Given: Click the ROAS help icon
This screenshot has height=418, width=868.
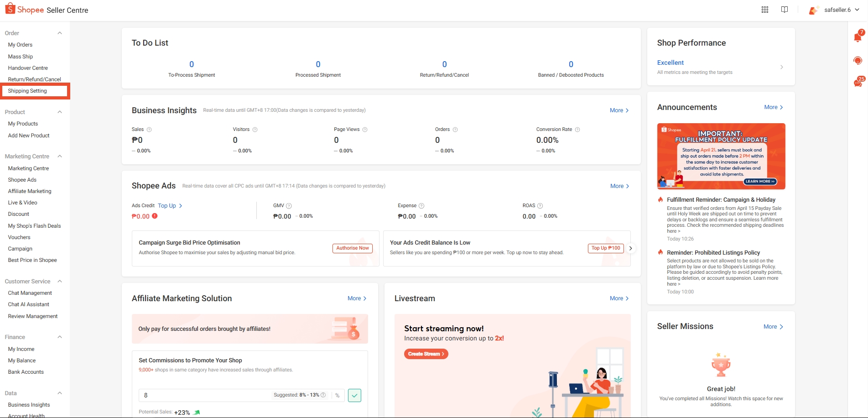Looking at the screenshot, I should point(540,206).
